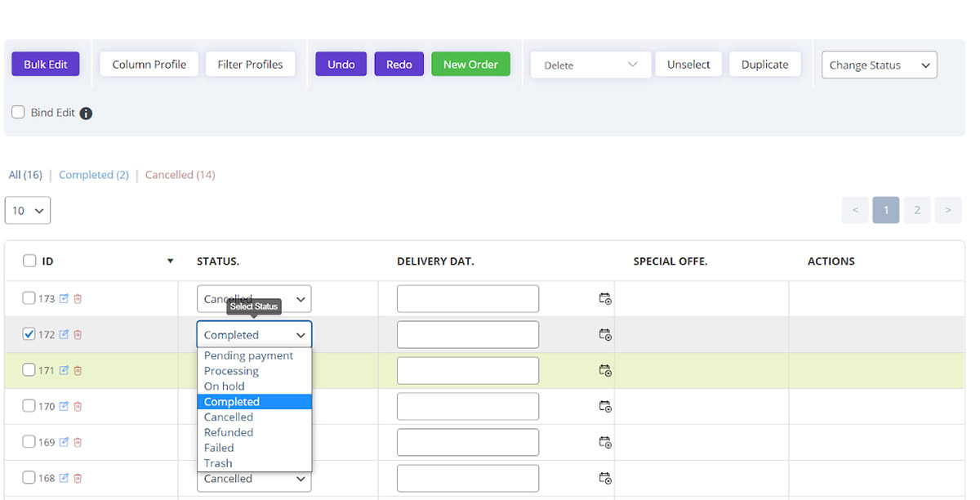
Task: Delete order 172 with trash icon
Action: pos(78,335)
